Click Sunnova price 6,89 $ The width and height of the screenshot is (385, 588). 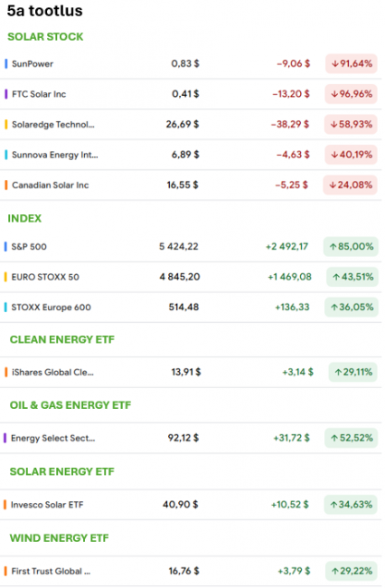pyautogui.click(x=185, y=155)
